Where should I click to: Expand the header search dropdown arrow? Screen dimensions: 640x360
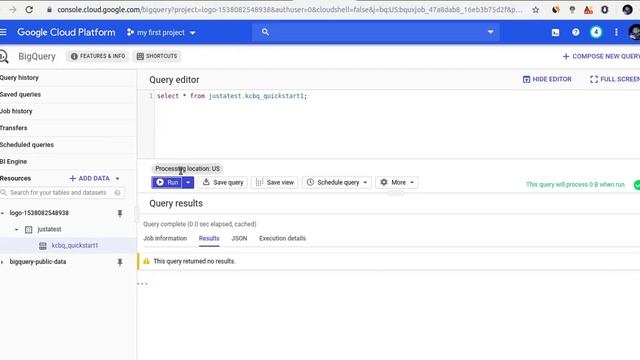click(x=491, y=32)
